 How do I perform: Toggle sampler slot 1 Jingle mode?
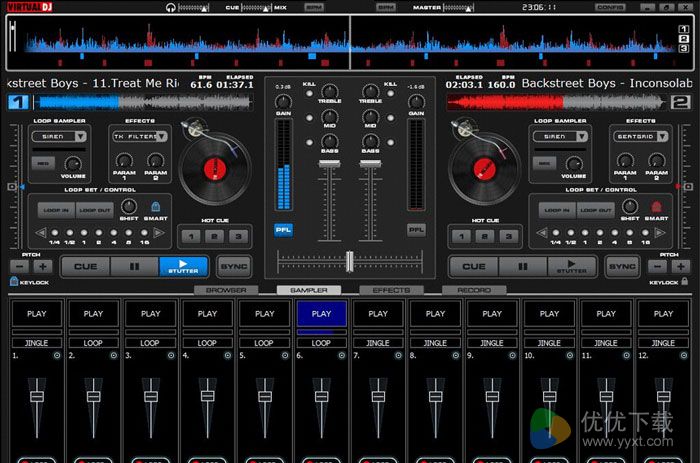point(37,343)
